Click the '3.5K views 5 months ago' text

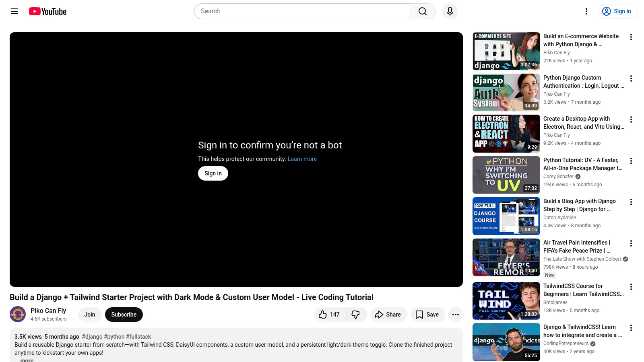pos(47,337)
